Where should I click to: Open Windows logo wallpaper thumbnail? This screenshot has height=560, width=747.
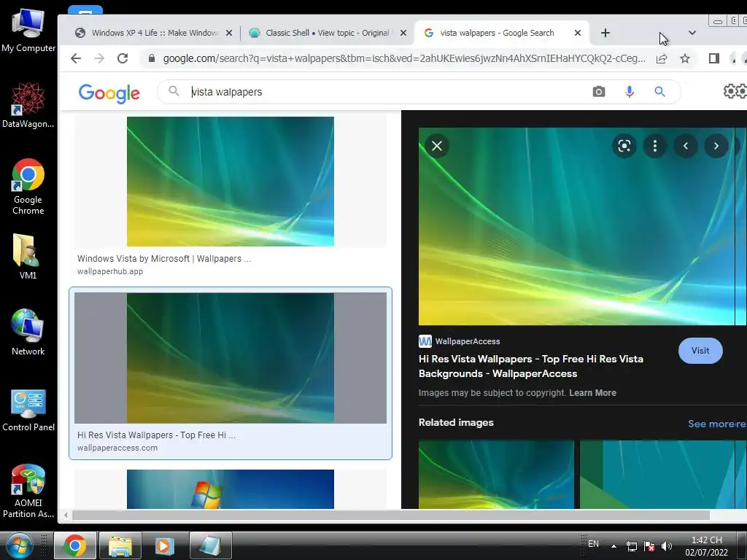coord(230,489)
